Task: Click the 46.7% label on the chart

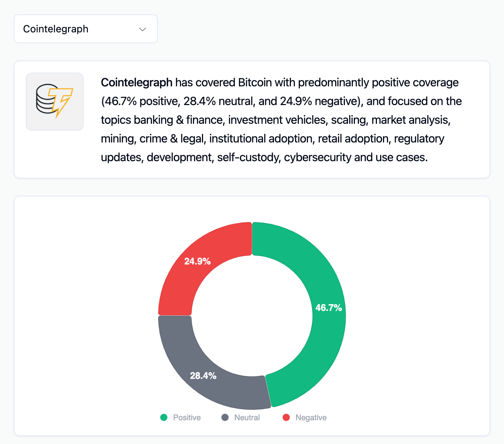Action: click(x=328, y=308)
